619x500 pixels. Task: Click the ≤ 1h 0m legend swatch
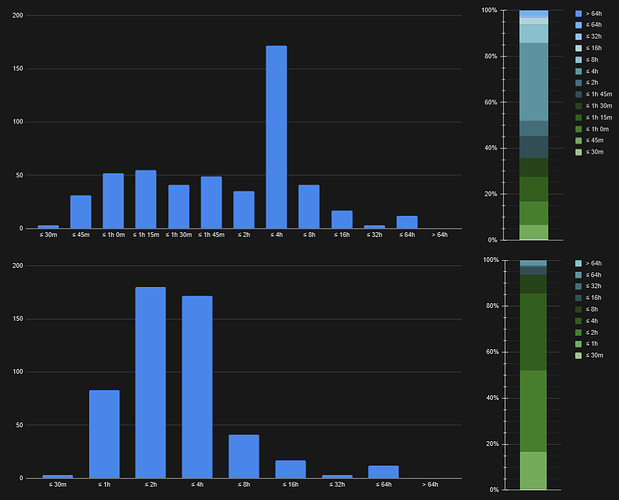point(579,129)
